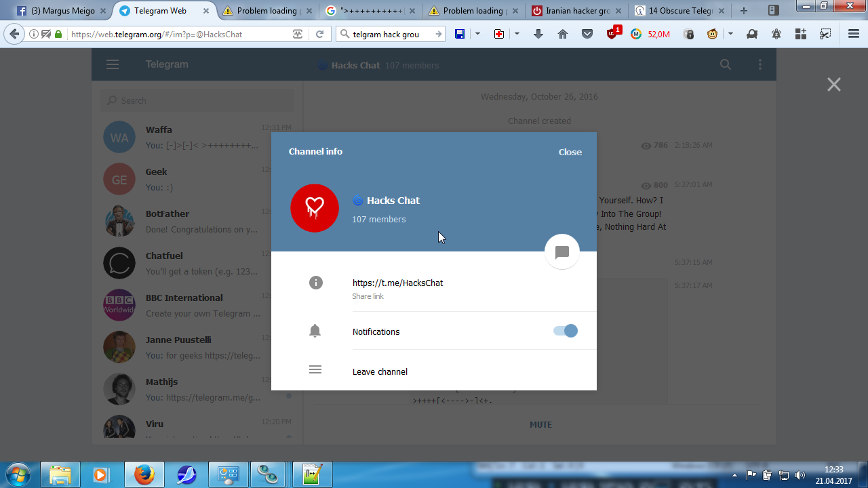Click the Pocket toolbar icon

pos(587,34)
